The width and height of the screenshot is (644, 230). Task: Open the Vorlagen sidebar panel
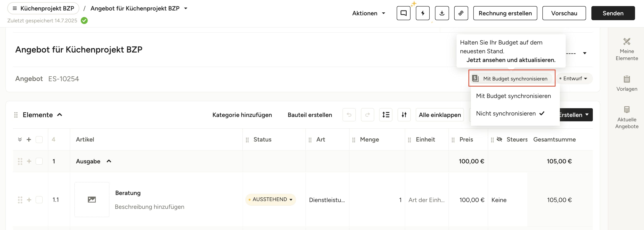627,83
